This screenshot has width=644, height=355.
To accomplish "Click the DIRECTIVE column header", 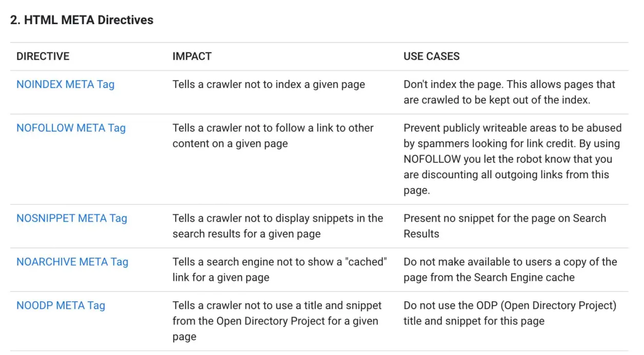I will [x=43, y=56].
